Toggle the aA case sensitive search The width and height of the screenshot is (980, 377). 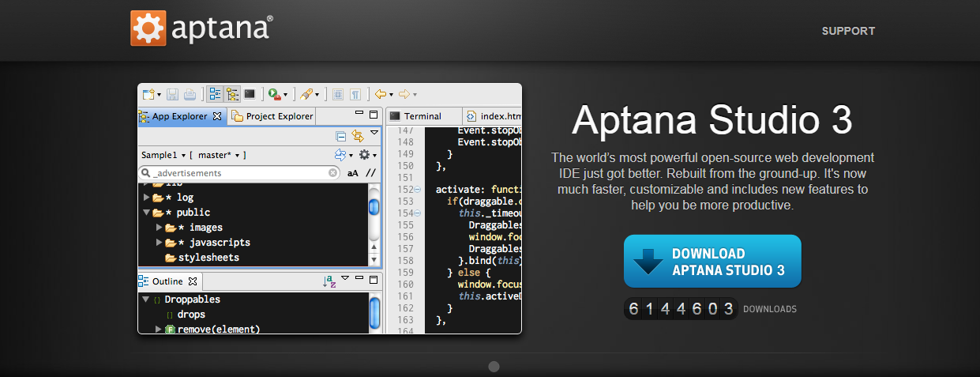click(x=353, y=173)
